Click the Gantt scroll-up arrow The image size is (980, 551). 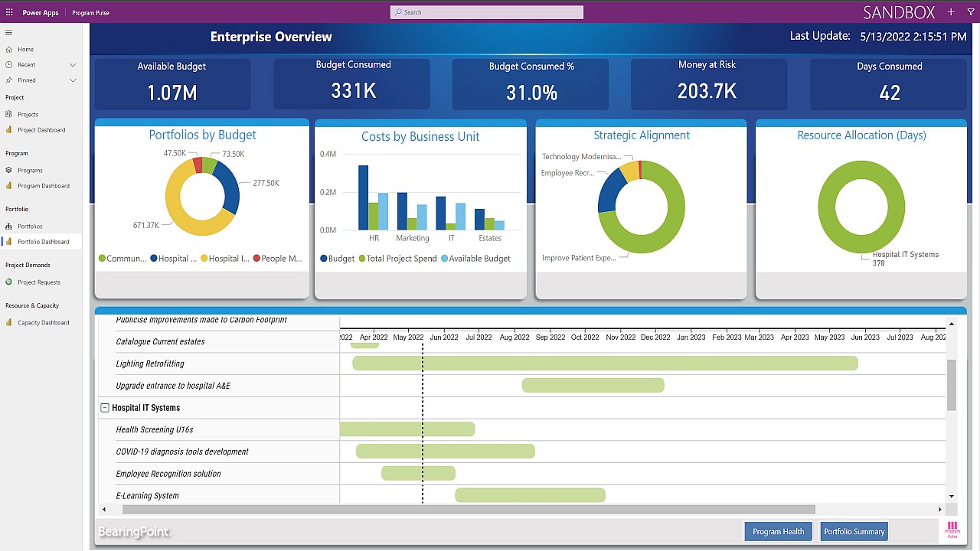pyautogui.click(x=952, y=324)
